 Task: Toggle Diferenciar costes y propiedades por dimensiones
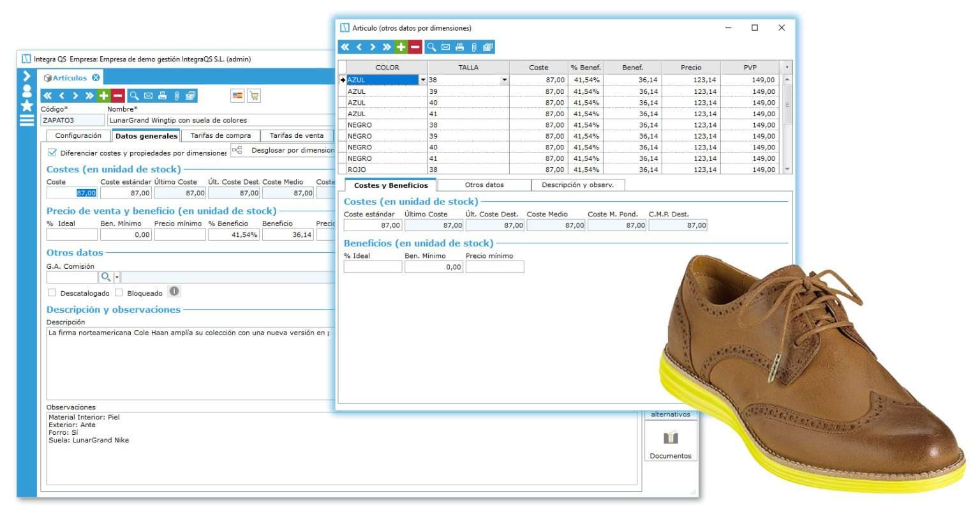(52, 152)
